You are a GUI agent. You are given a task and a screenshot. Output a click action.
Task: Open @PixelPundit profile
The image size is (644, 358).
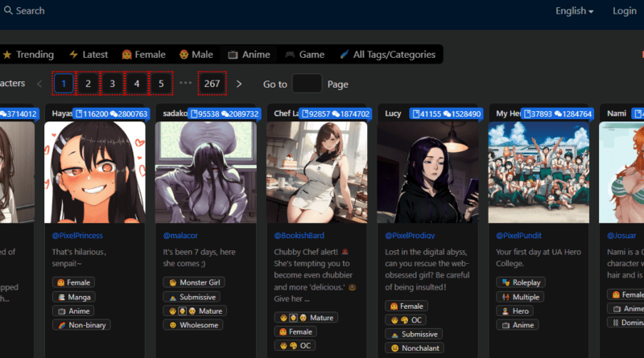(518, 236)
